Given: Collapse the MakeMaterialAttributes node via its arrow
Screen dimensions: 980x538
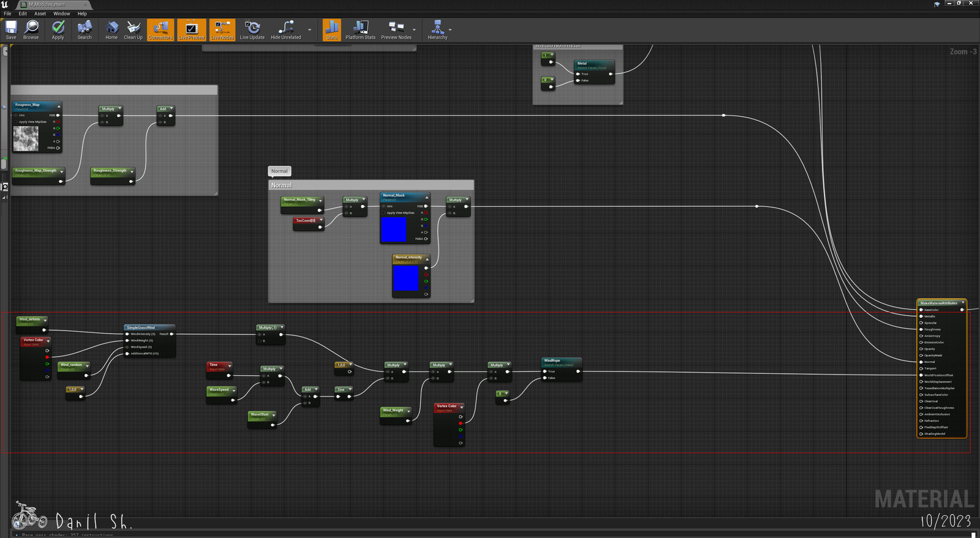Looking at the screenshot, I should pyautogui.click(x=963, y=302).
